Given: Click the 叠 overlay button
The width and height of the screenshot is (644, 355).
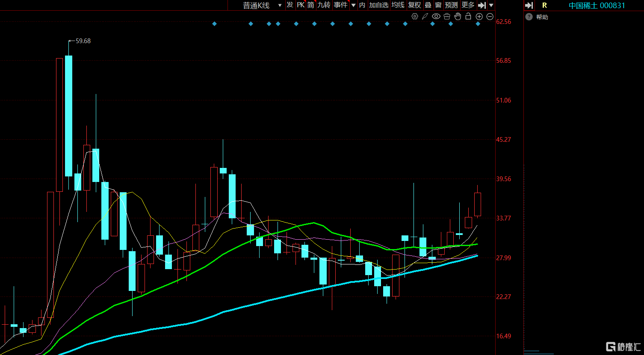Looking at the screenshot, I should click(x=428, y=5).
